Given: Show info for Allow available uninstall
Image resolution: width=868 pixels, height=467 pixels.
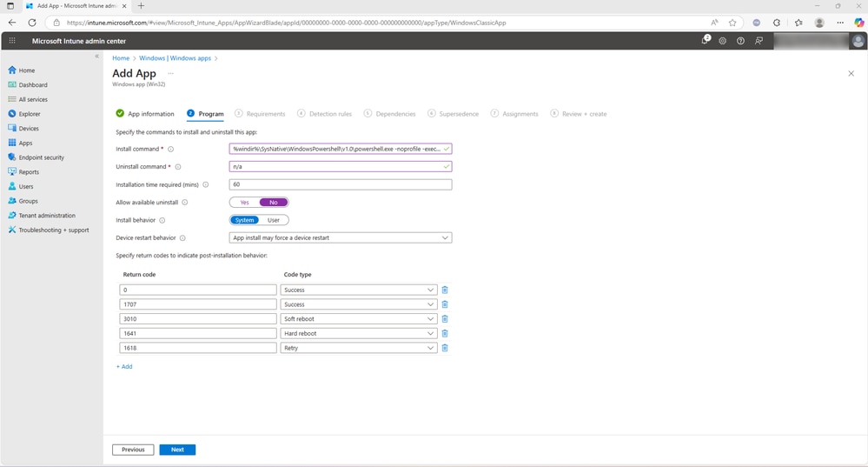Looking at the screenshot, I should coord(185,203).
